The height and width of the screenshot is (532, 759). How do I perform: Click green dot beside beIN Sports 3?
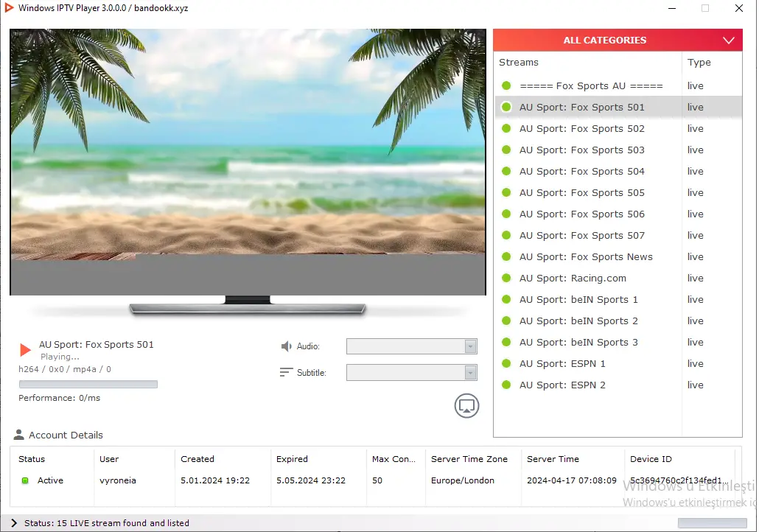click(x=506, y=342)
